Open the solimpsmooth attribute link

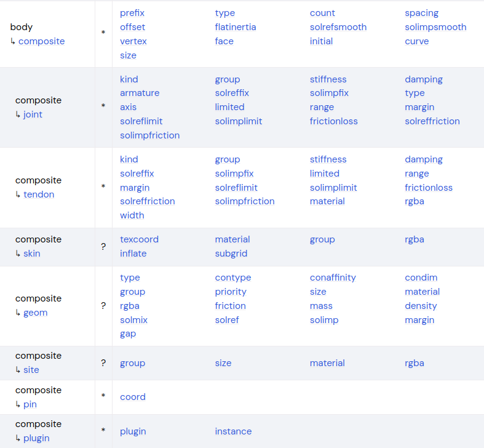click(435, 27)
